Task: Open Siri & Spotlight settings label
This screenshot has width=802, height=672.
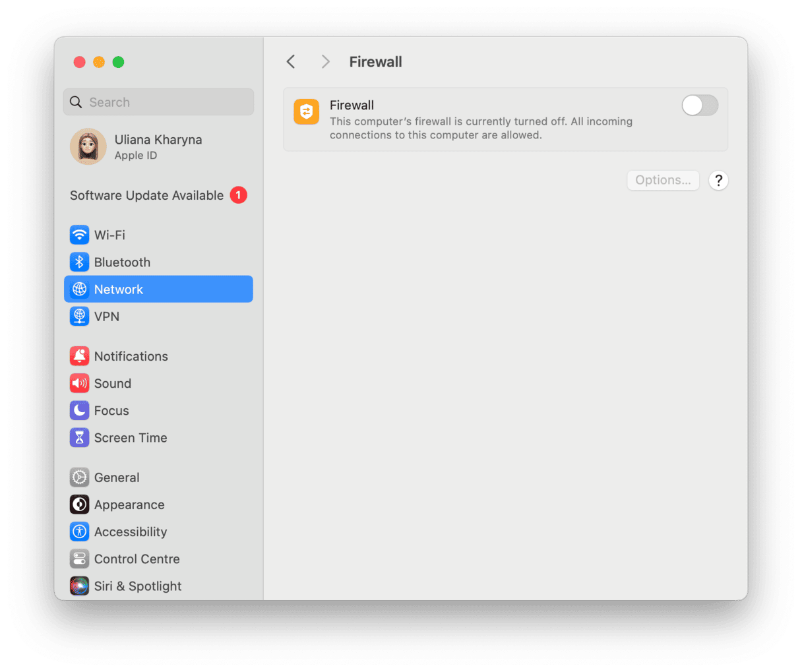Action: click(x=138, y=586)
